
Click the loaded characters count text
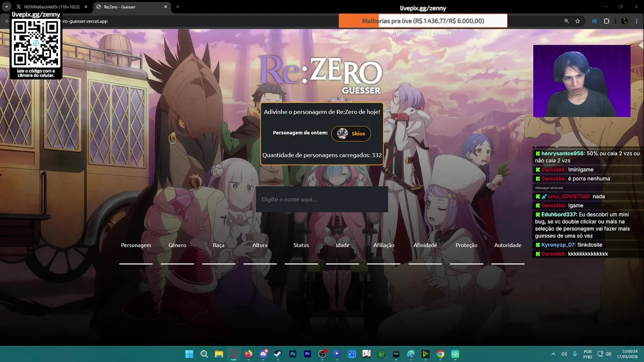[x=322, y=155]
